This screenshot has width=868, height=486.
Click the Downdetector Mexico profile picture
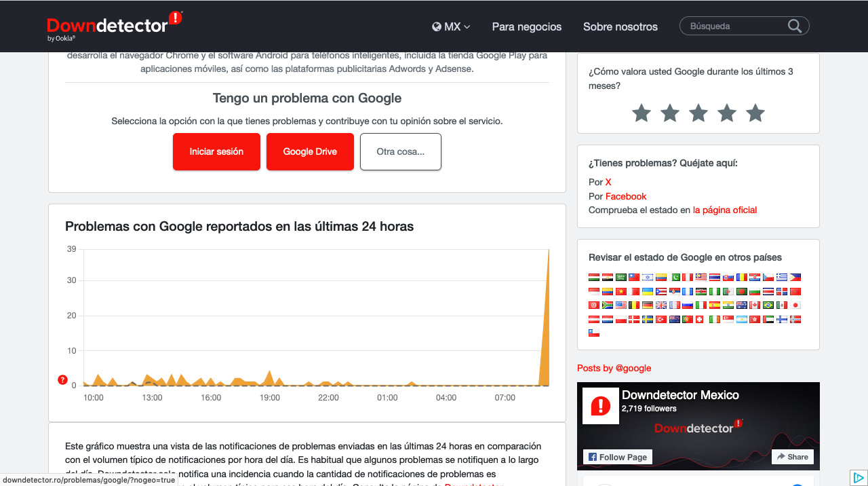point(601,406)
